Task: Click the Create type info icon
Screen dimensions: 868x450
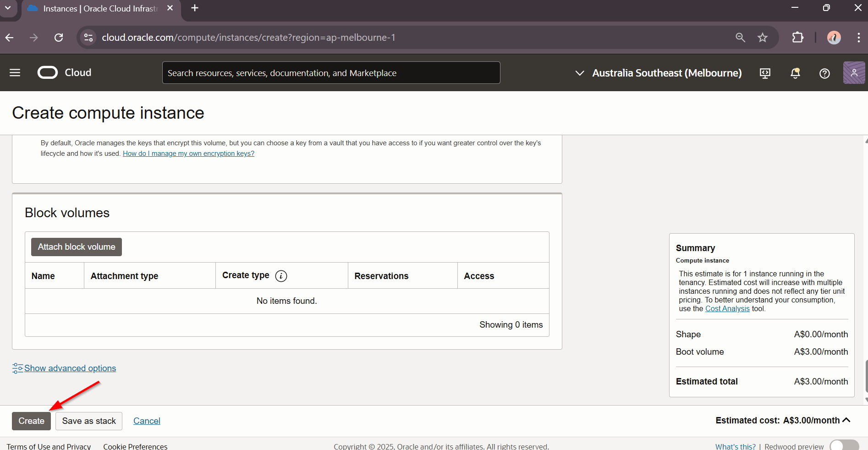Action: pyautogui.click(x=281, y=276)
